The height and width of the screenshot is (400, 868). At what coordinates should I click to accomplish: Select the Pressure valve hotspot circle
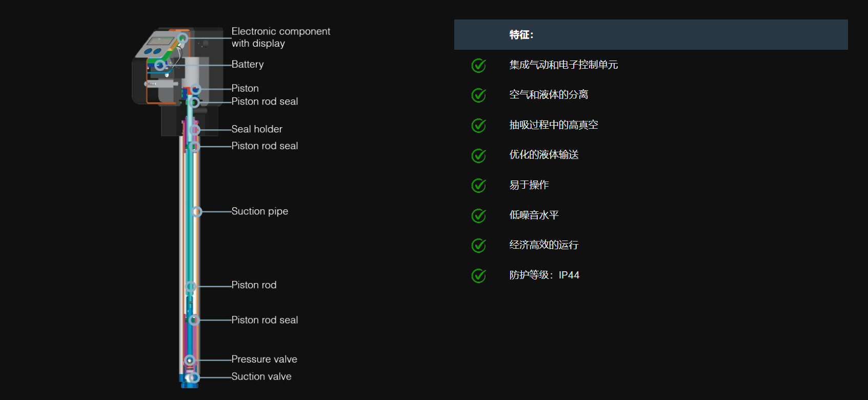[190, 360]
